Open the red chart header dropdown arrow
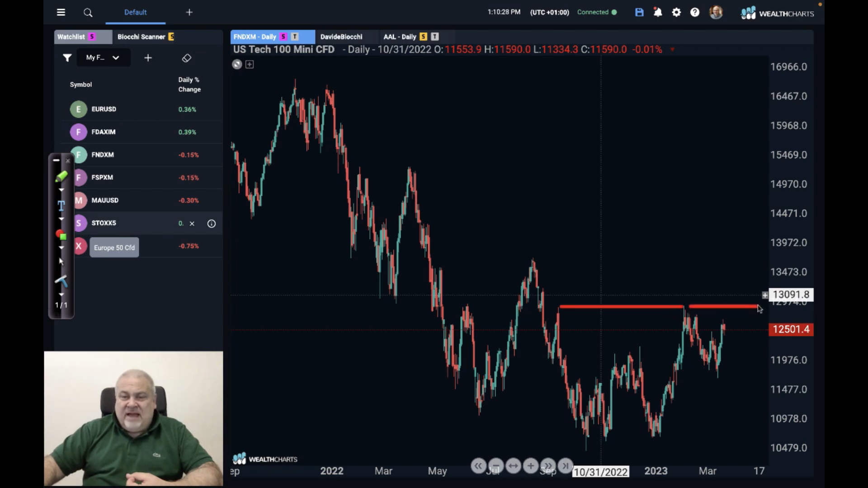This screenshot has width=868, height=488. [x=672, y=50]
